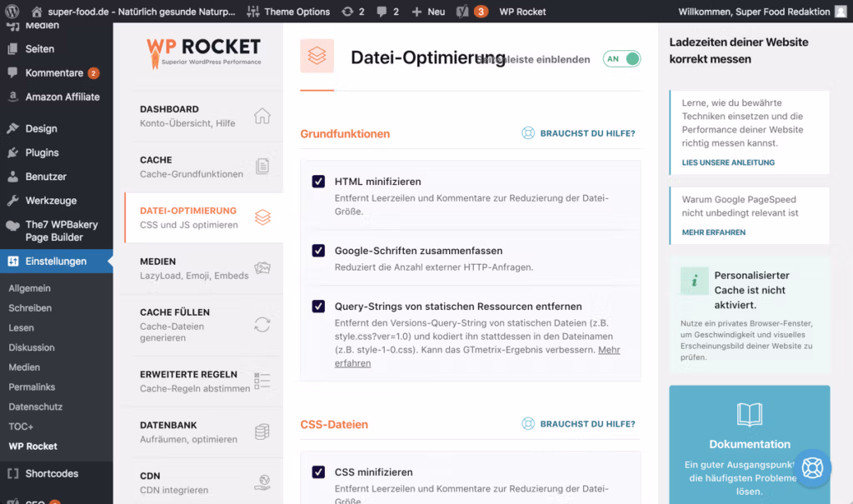
Task: Click the Yoast SEO icon in admin bar
Action: pyautogui.click(x=463, y=12)
